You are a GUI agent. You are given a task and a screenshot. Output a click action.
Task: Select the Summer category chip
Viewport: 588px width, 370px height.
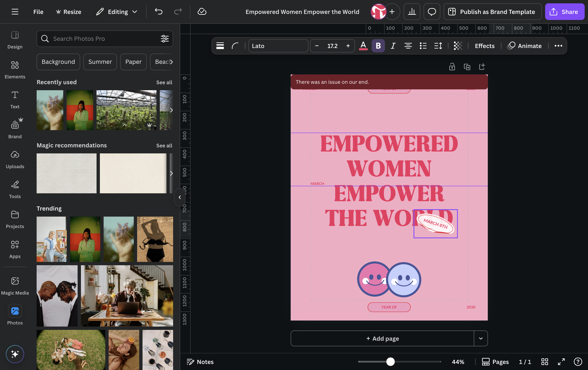point(100,62)
